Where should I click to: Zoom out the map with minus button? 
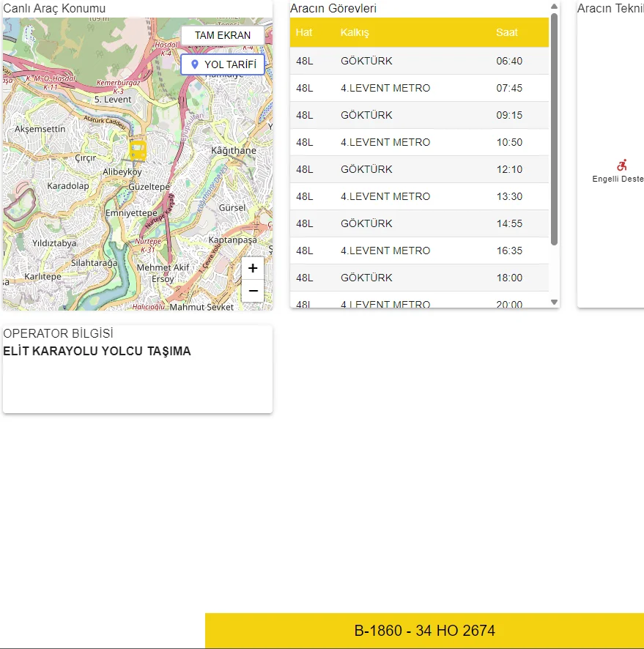click(253, 291)
